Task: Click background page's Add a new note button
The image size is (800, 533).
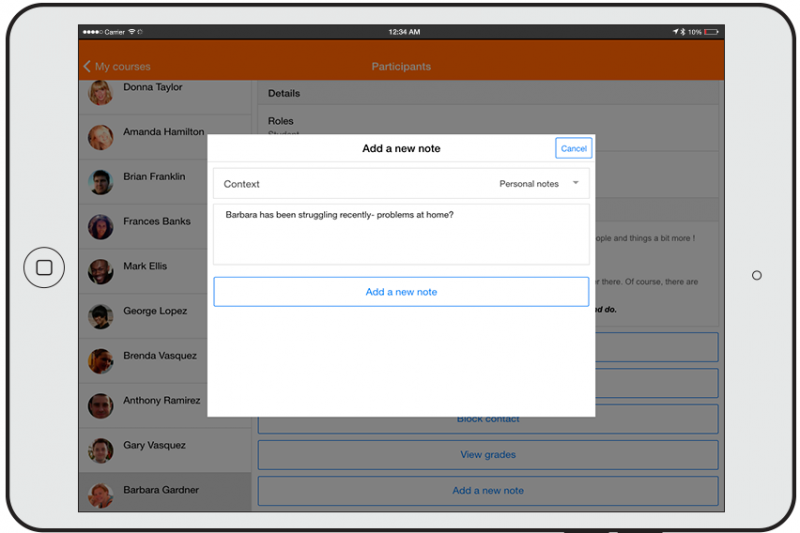Action: coord(488,491)
